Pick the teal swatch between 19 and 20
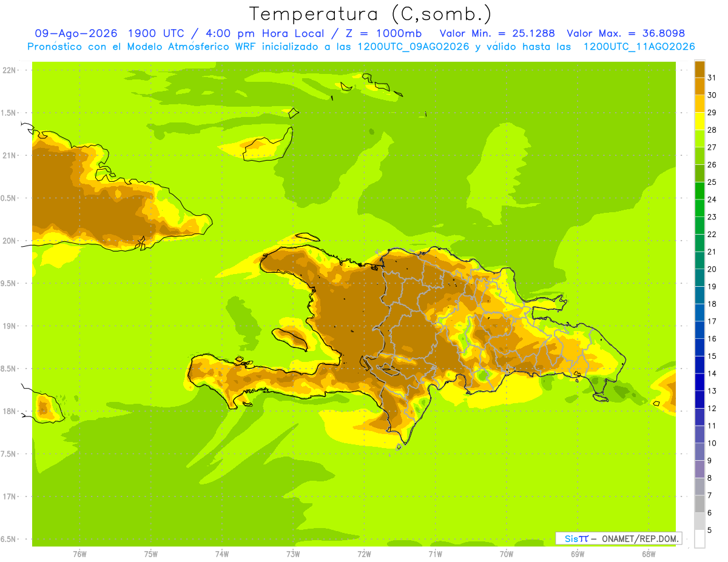 click(699, 278)
